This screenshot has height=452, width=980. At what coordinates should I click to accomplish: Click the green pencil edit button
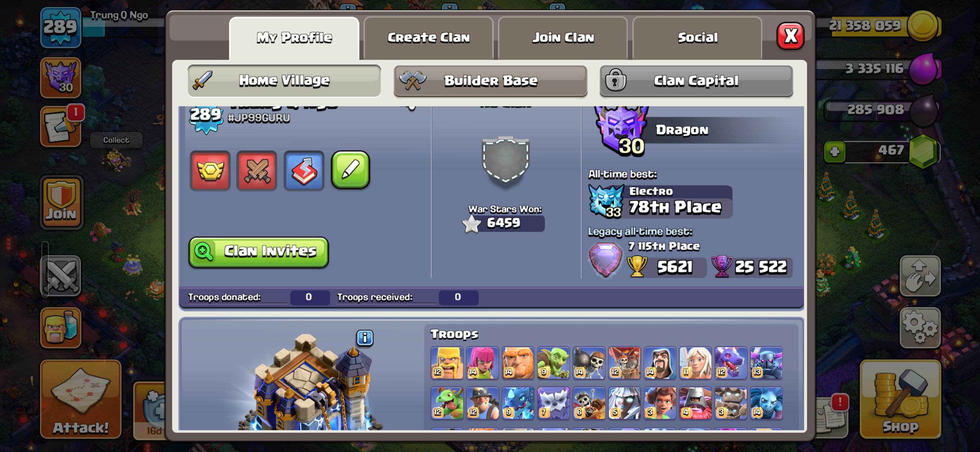coord(350,170)
